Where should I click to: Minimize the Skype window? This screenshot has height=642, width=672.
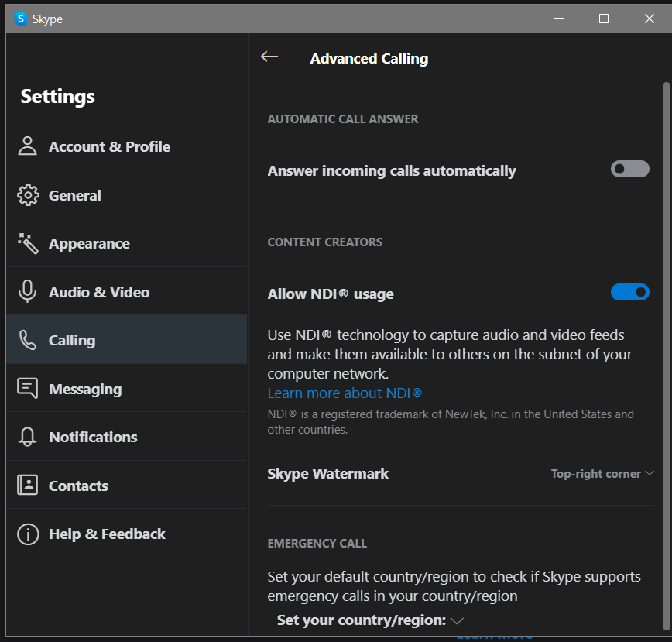(x=558, y=19)
